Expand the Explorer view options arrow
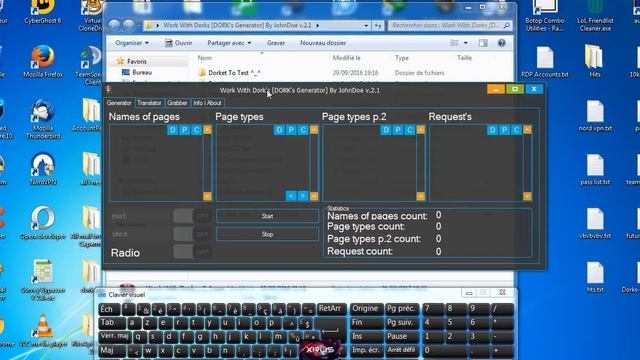 [x=466, y=43]
